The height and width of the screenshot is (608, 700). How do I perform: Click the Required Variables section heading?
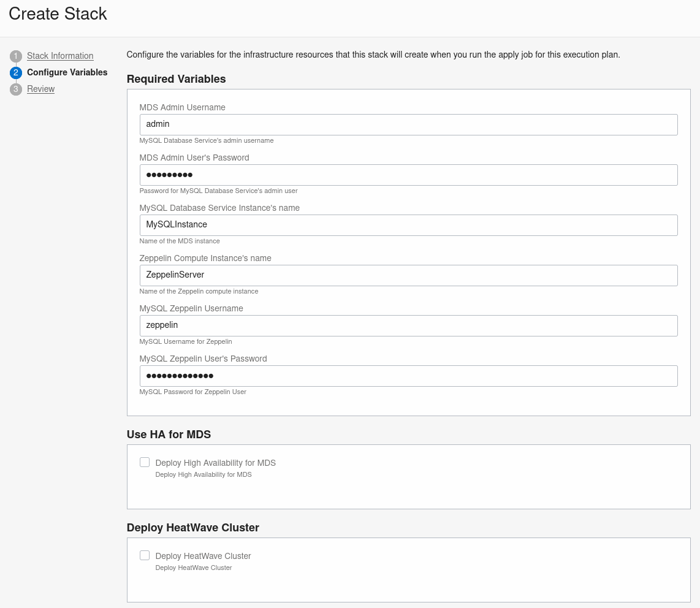[176, 79]
